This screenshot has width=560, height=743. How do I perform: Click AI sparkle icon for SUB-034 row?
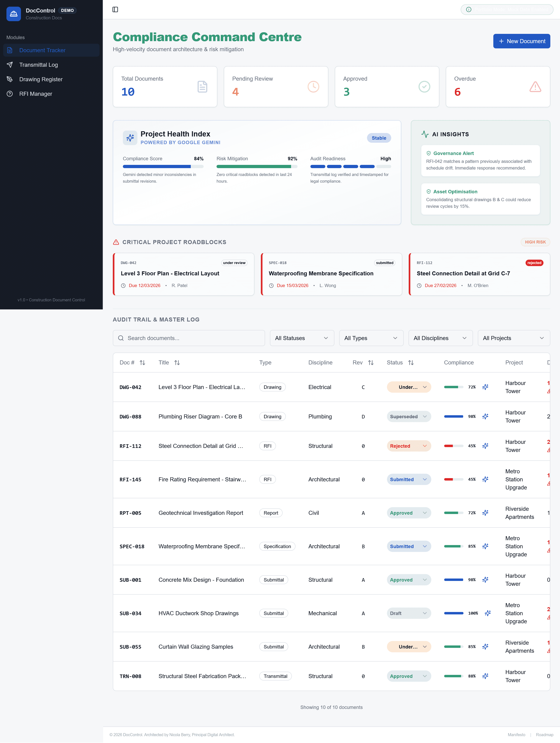click(x=487, y=613)
